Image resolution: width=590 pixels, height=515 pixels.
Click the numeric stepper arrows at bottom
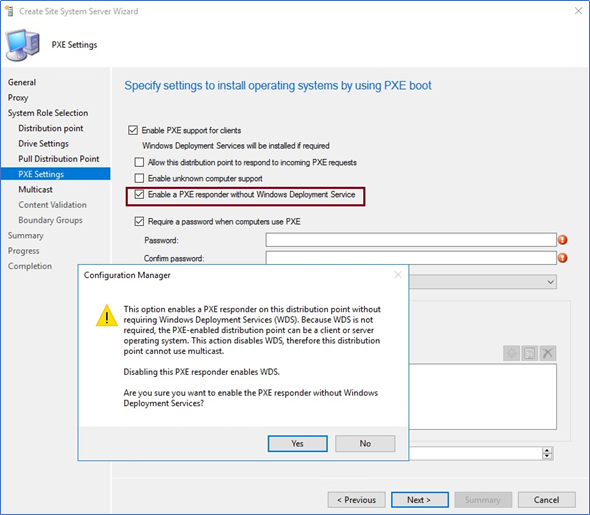click(x=547, y=453)
